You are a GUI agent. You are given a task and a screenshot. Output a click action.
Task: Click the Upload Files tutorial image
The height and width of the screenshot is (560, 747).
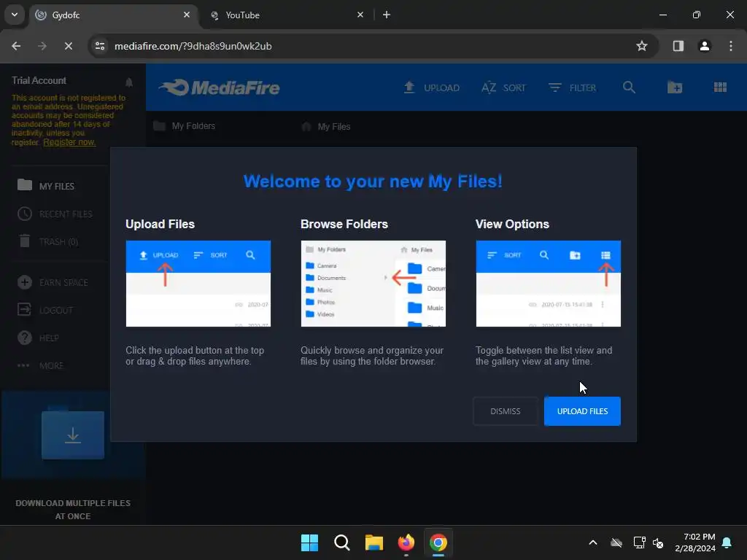(x=198, y=284)
